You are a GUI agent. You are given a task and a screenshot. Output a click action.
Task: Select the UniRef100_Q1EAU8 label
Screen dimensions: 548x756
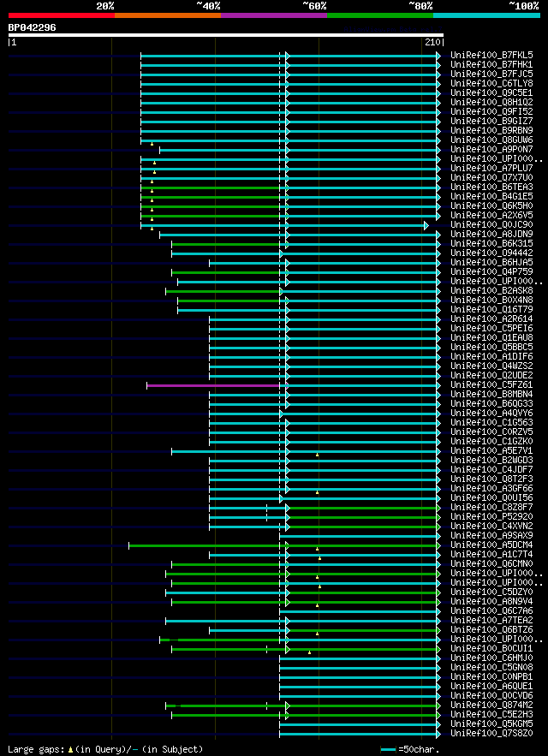pyautogui.click(x=491, y=337)
